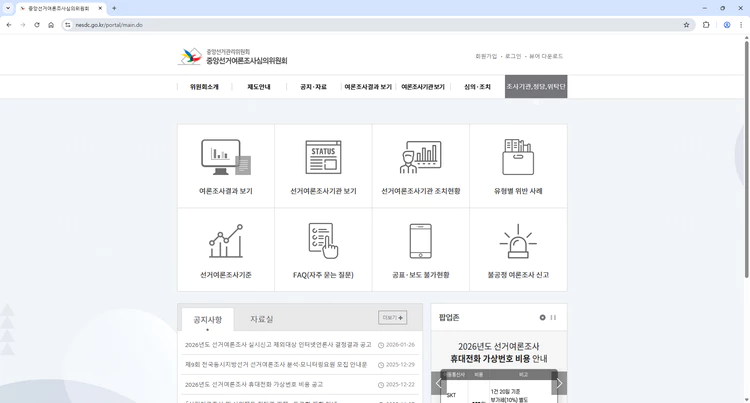Viewport: 750px width, 403px height.
Task: View site information icon in address bar
Action: coord(68,25)
